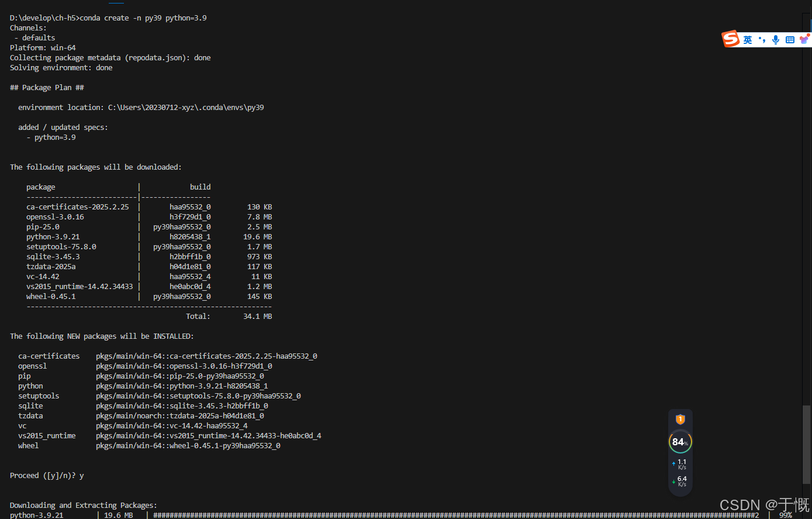Click the 'build' column header
Screen dimensions: 812x519
(200, 187)
